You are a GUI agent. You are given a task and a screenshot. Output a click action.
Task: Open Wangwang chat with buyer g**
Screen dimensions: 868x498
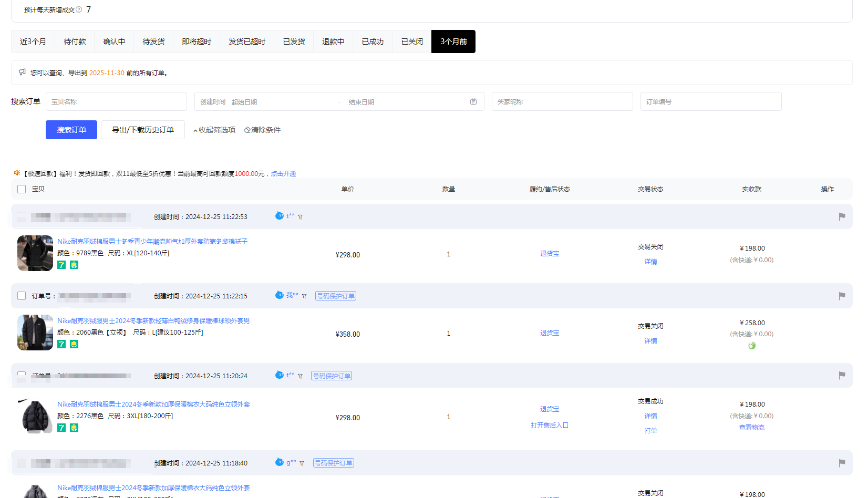[x=280, y=462]
